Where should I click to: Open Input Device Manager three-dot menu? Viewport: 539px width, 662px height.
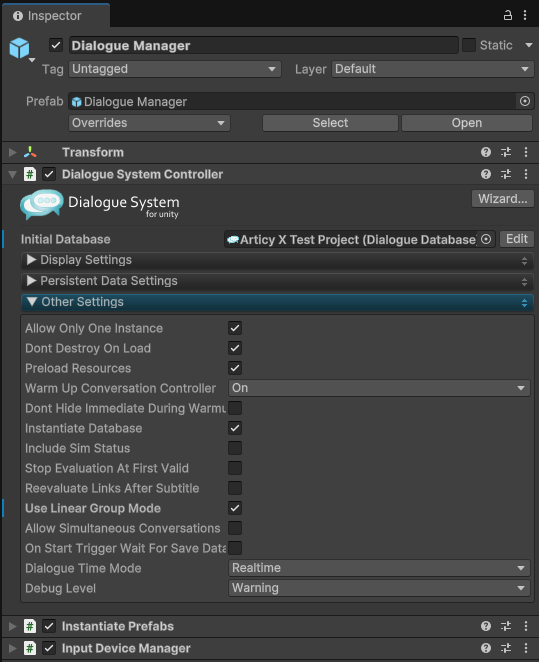[x=526, y=648]
